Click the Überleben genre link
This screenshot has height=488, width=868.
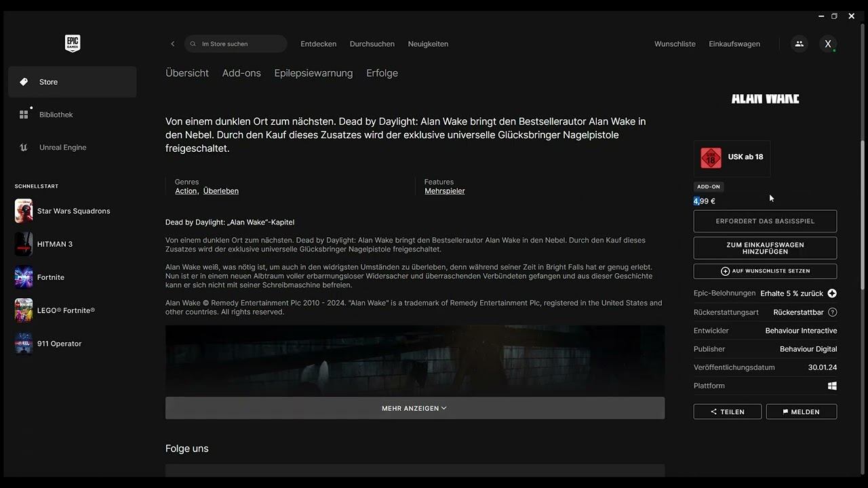point(221,191)
